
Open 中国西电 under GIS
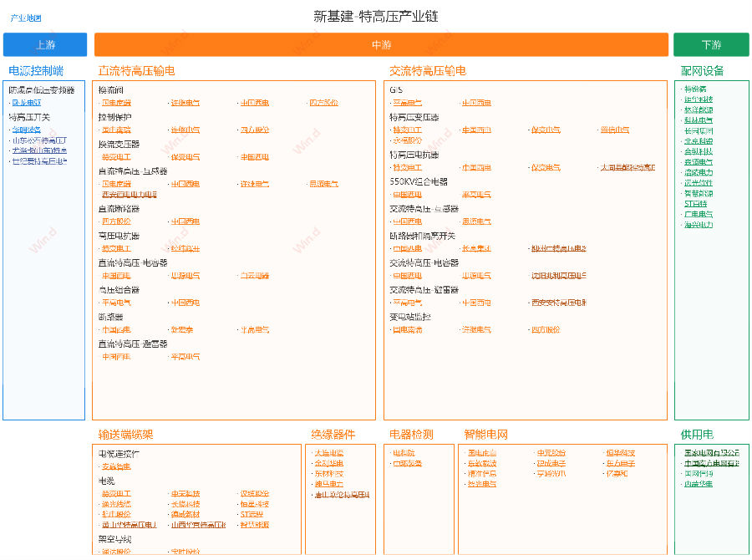click(476, 103)
